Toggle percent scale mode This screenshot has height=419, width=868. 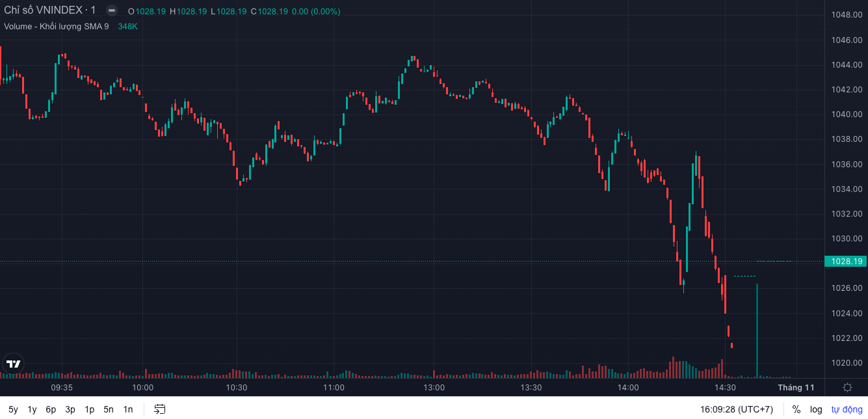(796, 409)
